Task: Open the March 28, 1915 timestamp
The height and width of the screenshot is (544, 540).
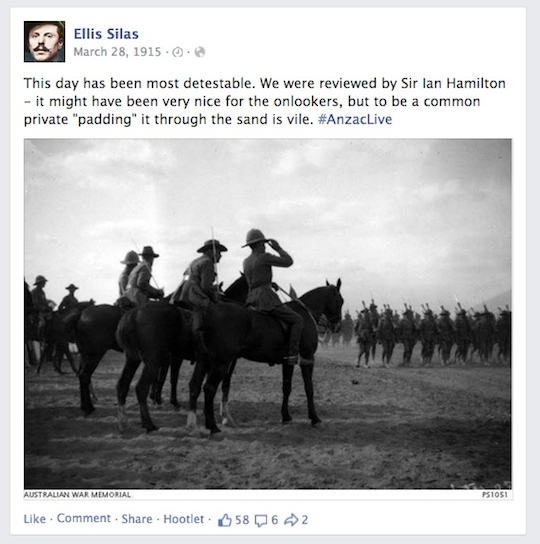Action: point(117,52)
